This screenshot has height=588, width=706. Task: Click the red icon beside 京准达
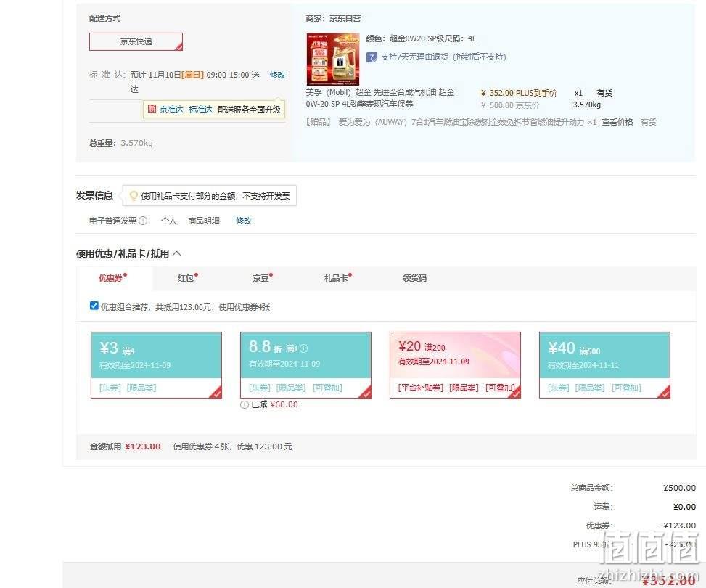[x=152, y=109]
